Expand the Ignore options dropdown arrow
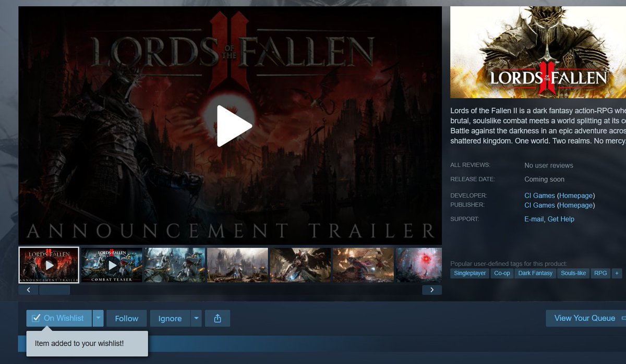 [x=196, y=318]
